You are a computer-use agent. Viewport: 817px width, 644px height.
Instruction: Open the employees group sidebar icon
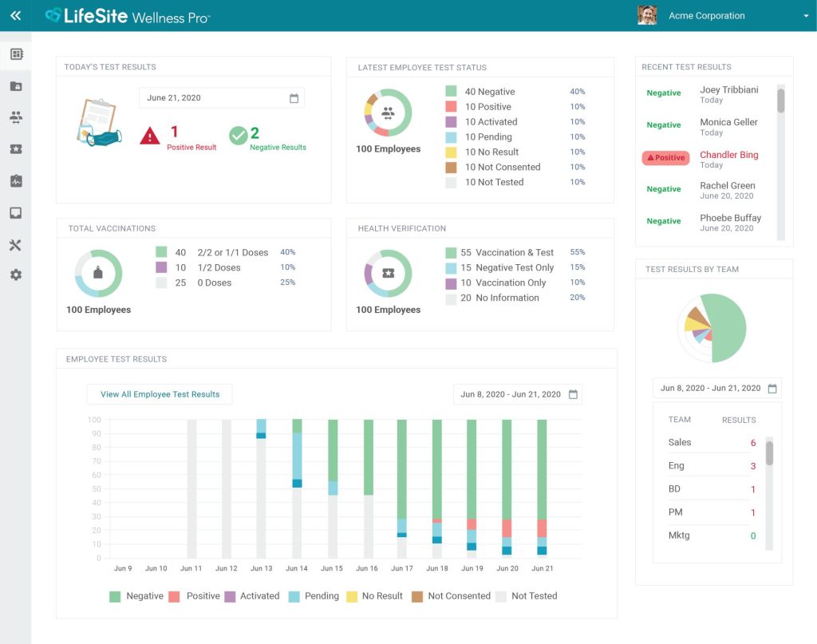point(16,117)
